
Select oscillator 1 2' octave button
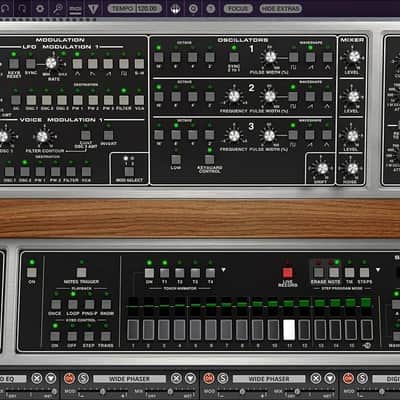click(x=210, y=57)
